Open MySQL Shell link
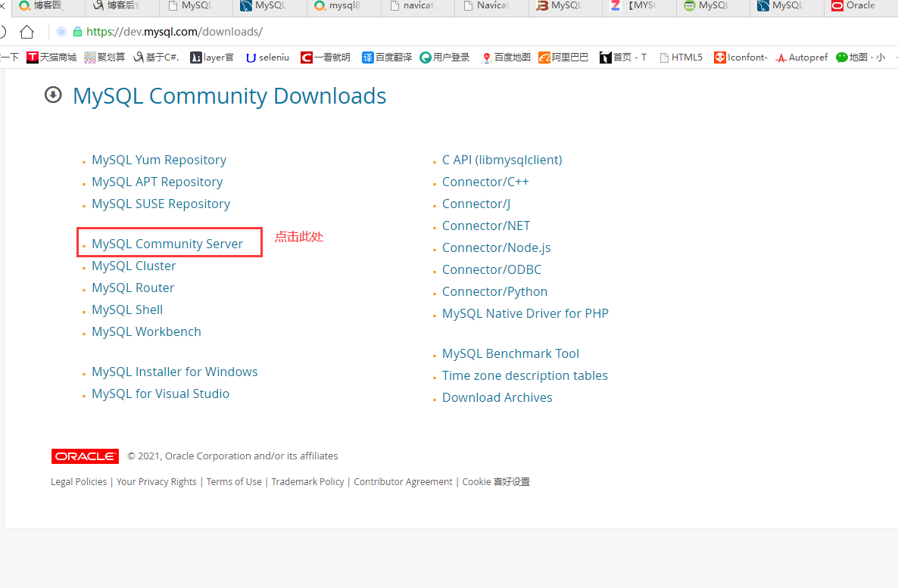 (x=127, y=310)
